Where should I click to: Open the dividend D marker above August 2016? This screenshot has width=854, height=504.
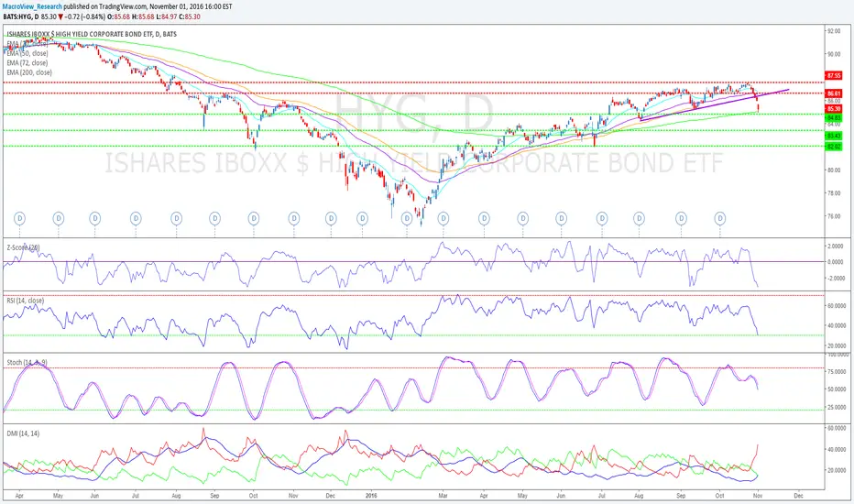[x=639, y=218]
